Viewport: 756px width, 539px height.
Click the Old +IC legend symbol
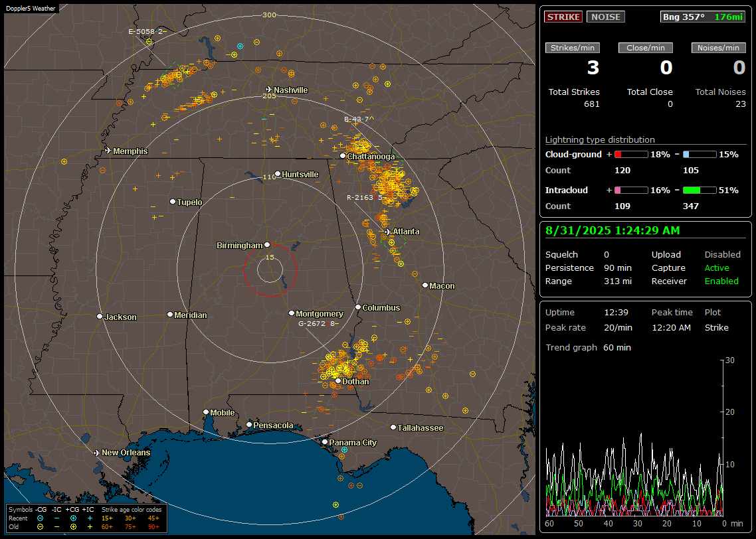90,527
